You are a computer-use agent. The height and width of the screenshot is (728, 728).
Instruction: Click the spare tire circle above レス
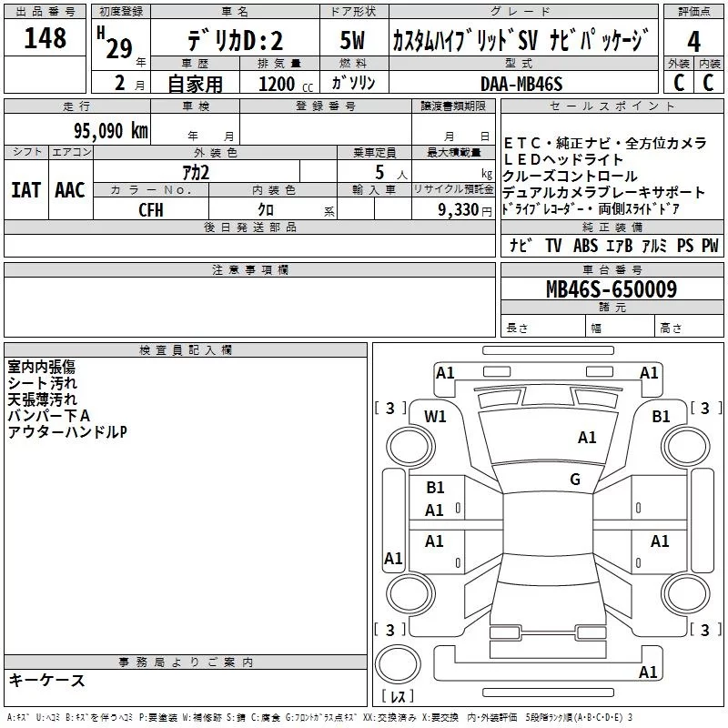pos(398,664)
